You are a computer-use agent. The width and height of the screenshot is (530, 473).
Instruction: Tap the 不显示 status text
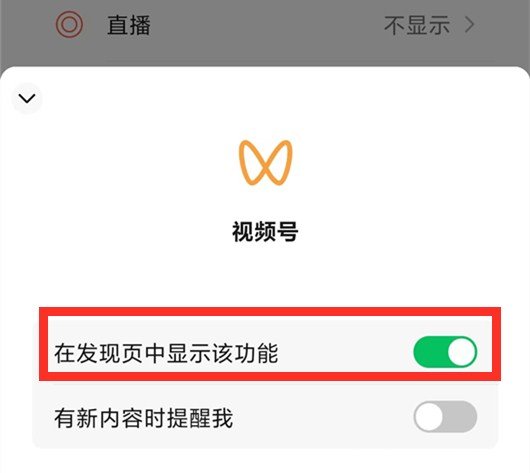point(417,25)
